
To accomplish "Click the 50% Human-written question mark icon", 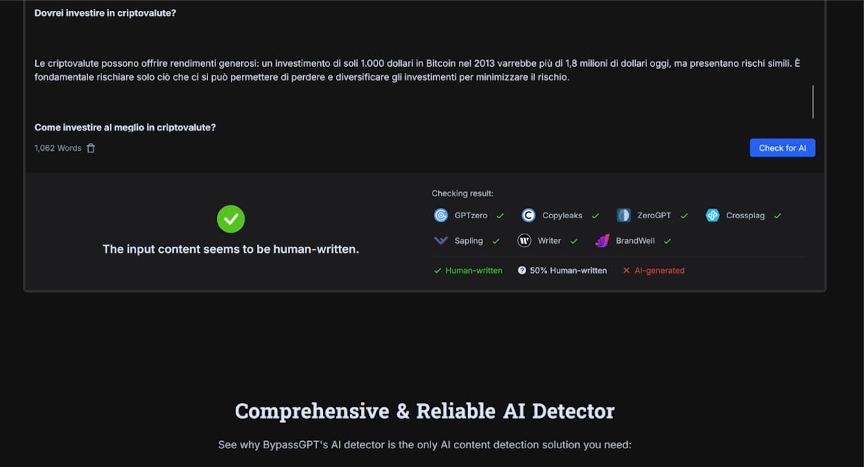I will click(522, 271).
